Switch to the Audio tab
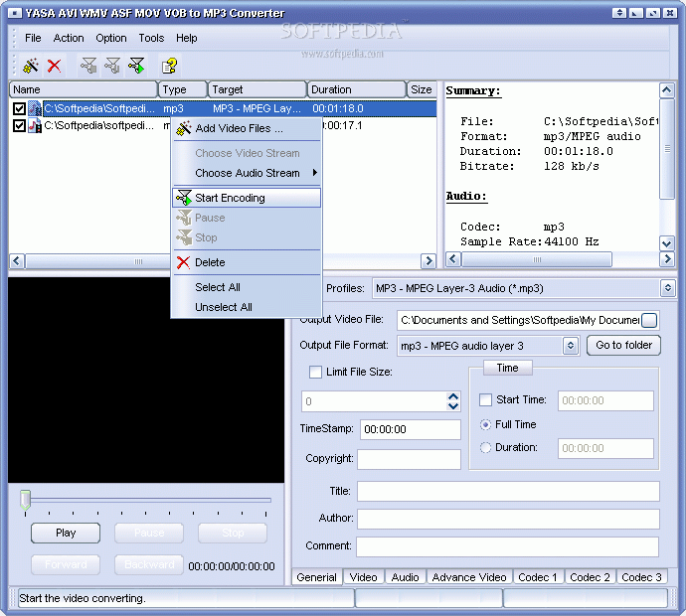This screenshot has height=616, width=686. coord(405,577)
